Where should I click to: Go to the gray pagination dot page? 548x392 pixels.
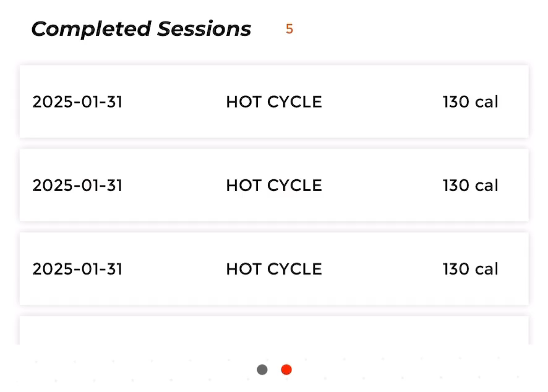tap(262, 369)
